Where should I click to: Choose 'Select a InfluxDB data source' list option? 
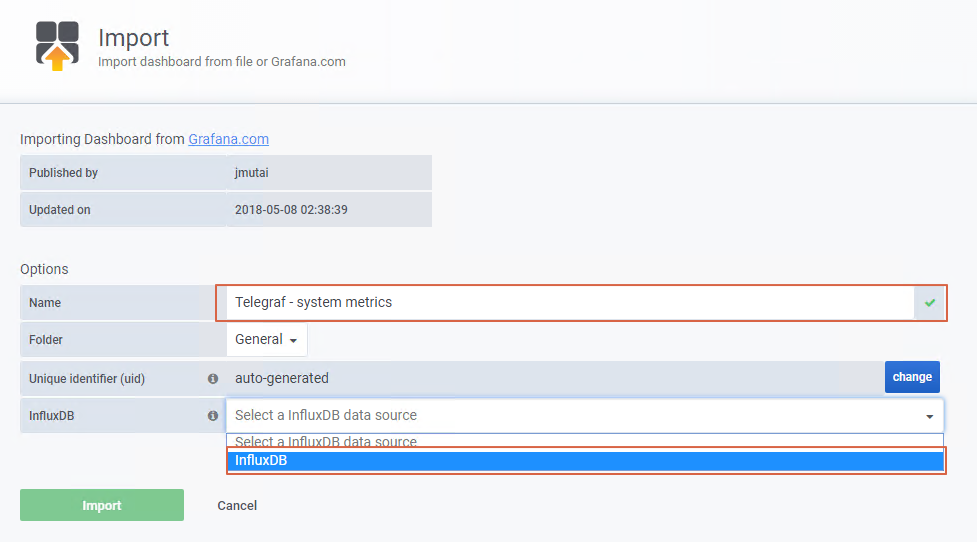586,442
